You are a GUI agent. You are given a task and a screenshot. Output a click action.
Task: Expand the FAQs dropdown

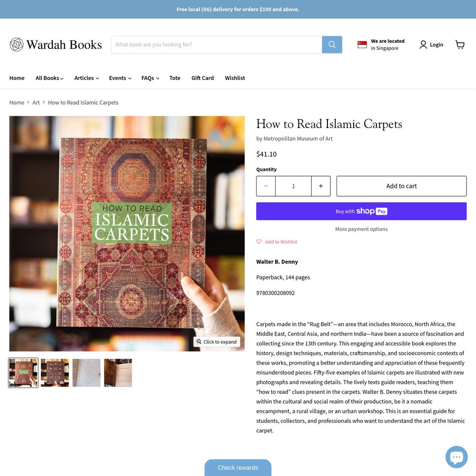pyautogui.click(x=150, y=78)
